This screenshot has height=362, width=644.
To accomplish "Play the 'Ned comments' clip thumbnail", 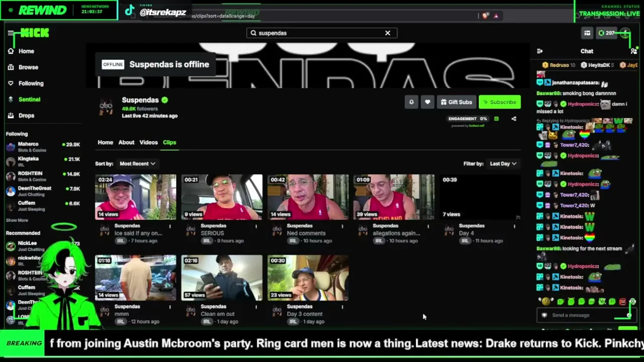I will click(308, 197).
